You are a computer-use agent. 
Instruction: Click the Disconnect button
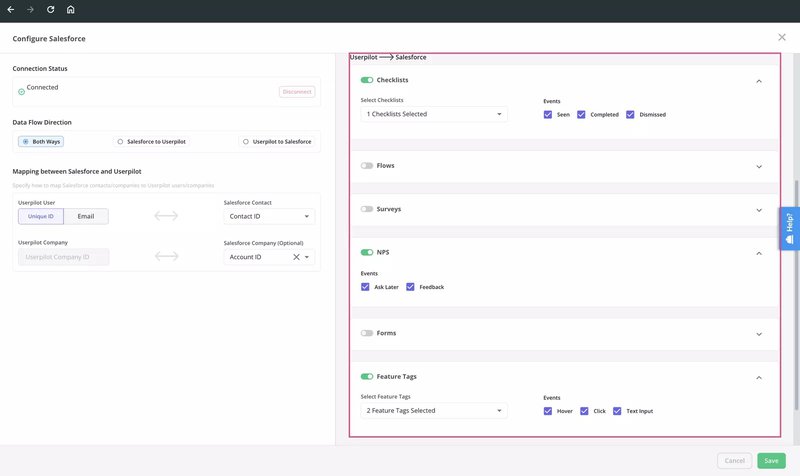(296, 92)
